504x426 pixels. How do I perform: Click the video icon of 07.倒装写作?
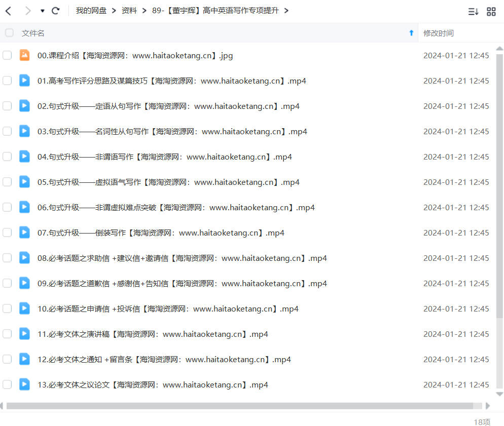click(24, 233)
